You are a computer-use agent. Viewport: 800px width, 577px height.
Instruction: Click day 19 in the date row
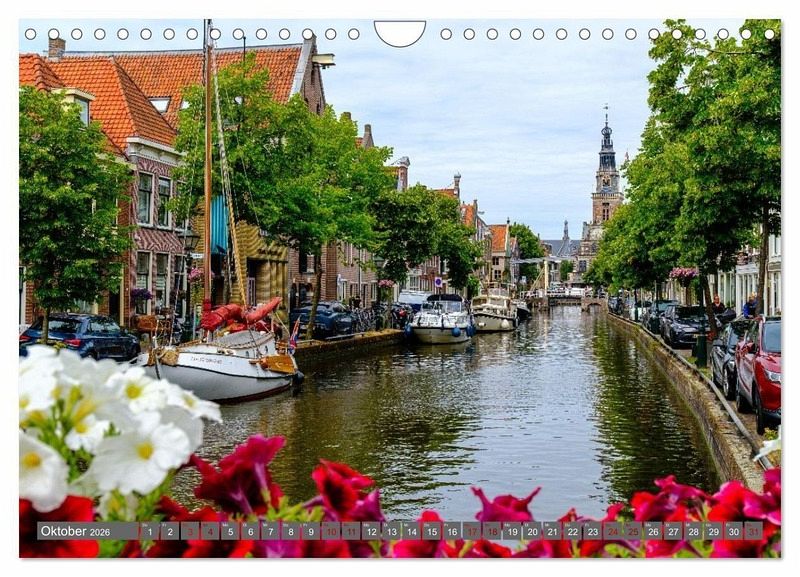pyautogui.click(x=512, y=531)
